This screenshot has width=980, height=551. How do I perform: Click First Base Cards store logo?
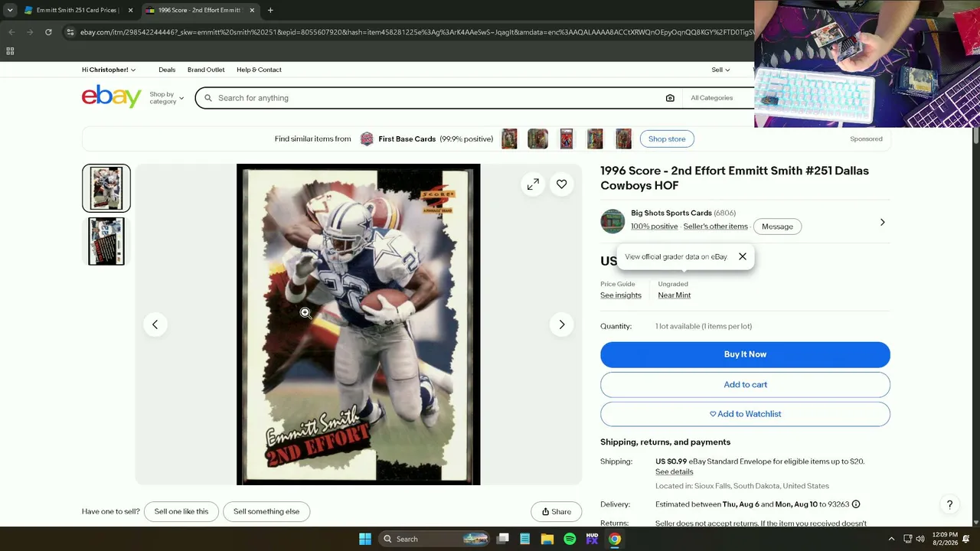tap(367, 139)
